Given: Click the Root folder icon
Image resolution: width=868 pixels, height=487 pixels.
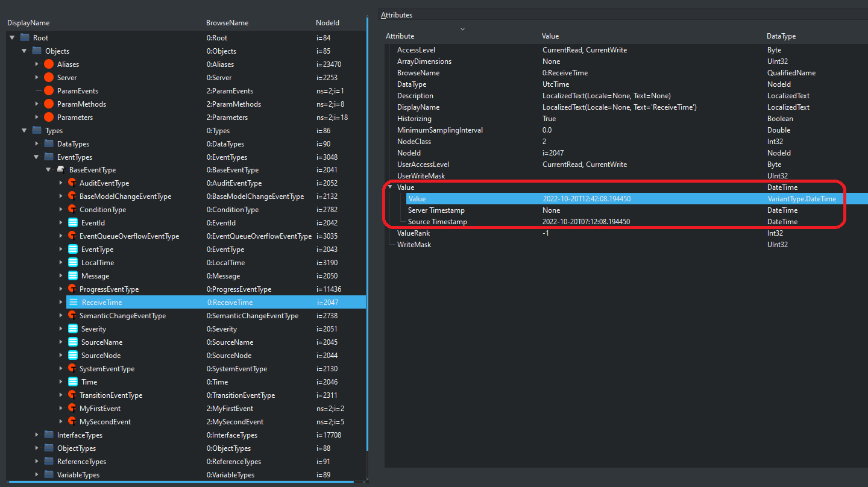Looking at the screenshot, I should (x=25, y=38).
